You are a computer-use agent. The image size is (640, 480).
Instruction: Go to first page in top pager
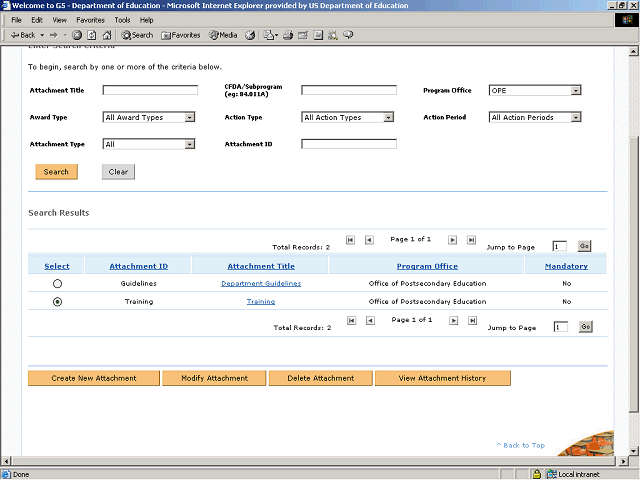(x=350, y=240)
